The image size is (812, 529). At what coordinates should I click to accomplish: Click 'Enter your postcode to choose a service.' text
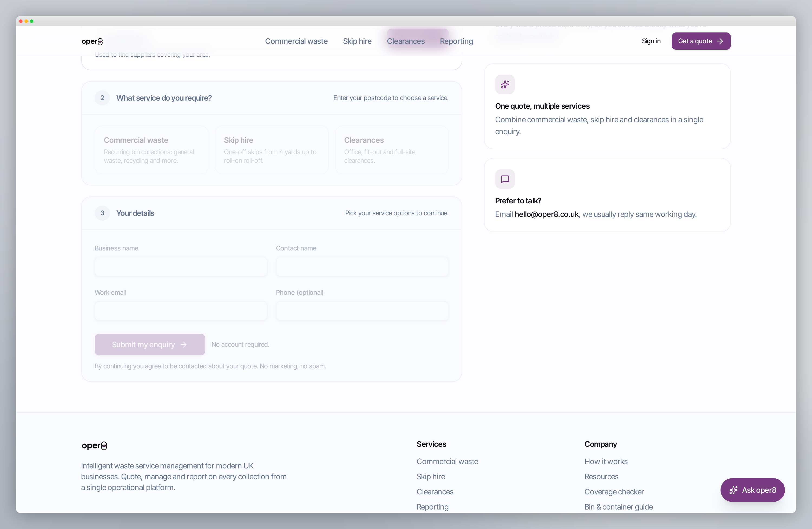tap(391, 98)
